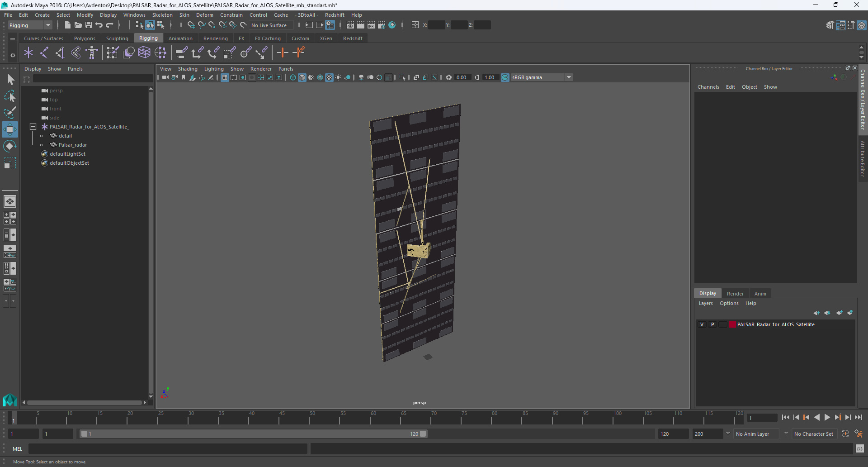Screen dimensions: 868x467
Task: Select the Scale tool in the toolbox
Action: coord(9,163)
